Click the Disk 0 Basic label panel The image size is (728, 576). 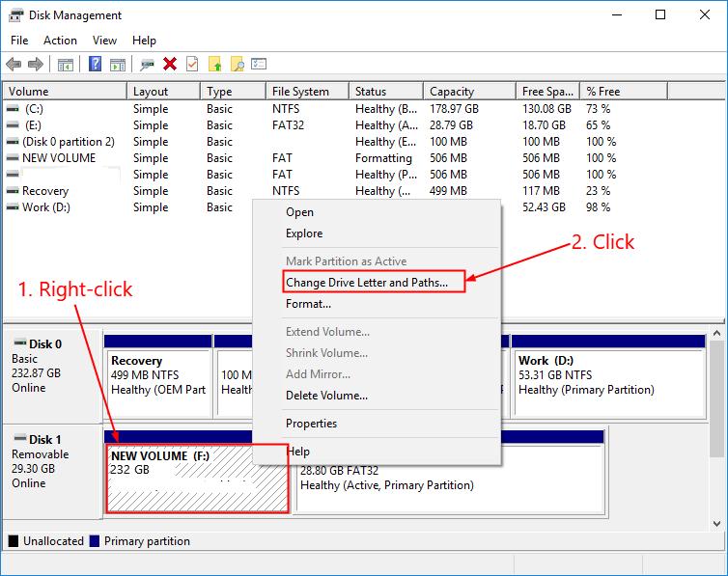(52, 375)
